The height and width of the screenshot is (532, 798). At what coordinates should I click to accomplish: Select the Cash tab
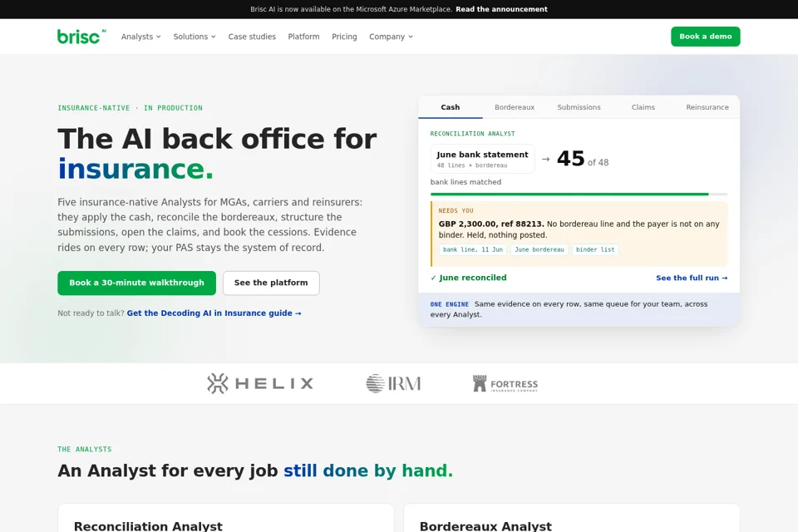click(x=451, y=107)
